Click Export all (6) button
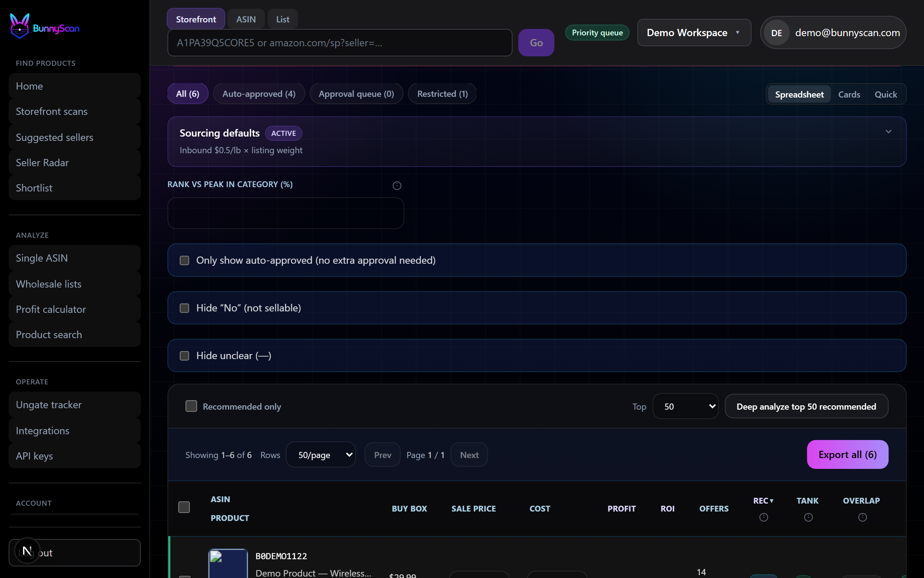 (847, 454)
